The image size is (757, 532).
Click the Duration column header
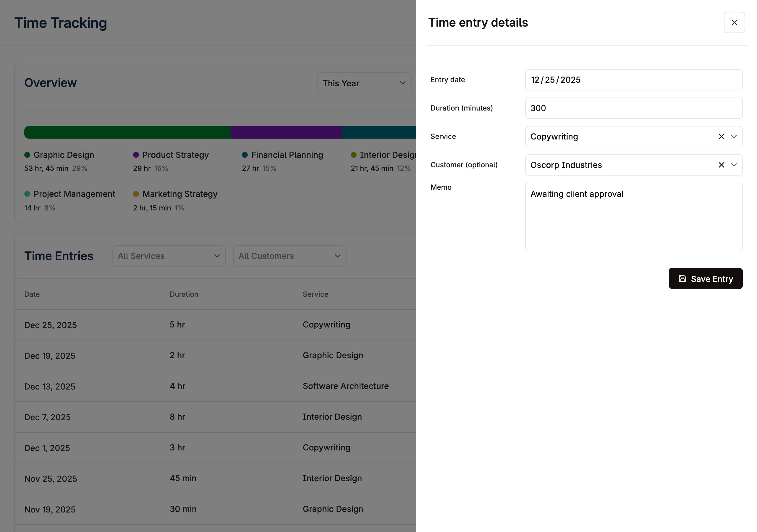click(184, 294)
